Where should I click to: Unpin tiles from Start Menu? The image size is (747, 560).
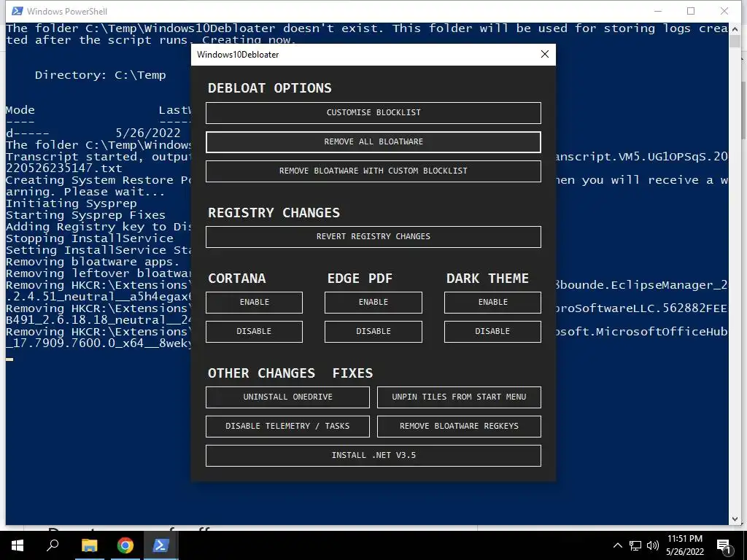tap(459, 397)
